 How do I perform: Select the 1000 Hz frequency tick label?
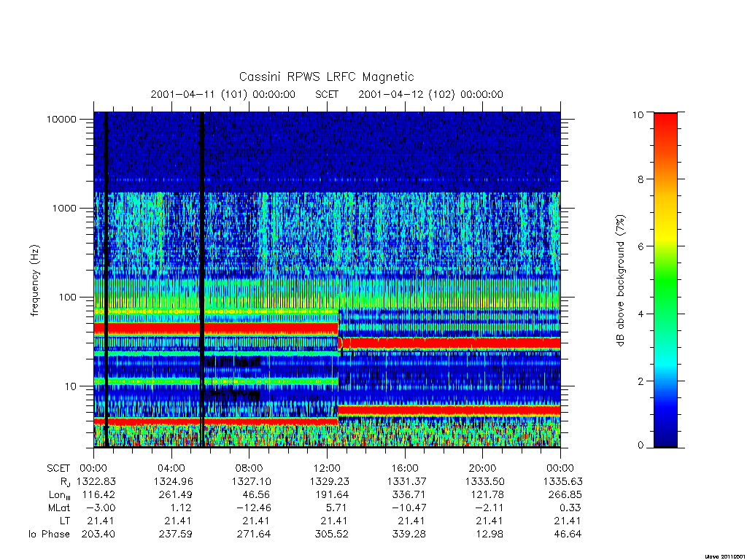(64, 208)
